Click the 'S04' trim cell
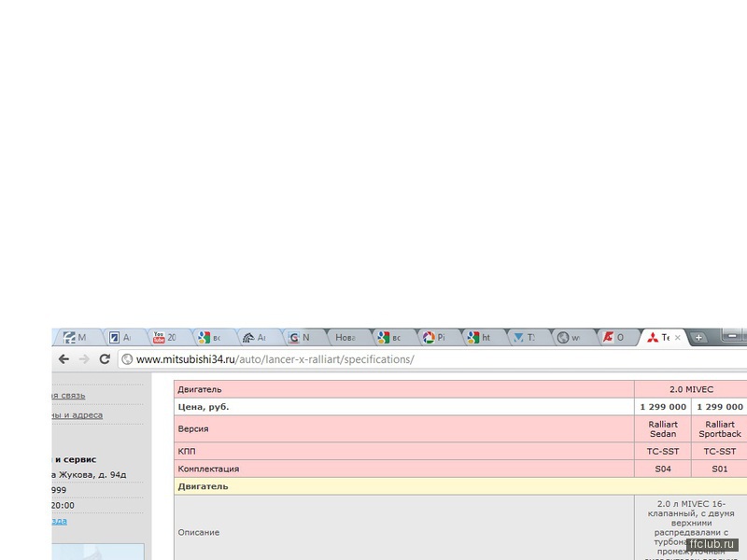 pos(663,469)
